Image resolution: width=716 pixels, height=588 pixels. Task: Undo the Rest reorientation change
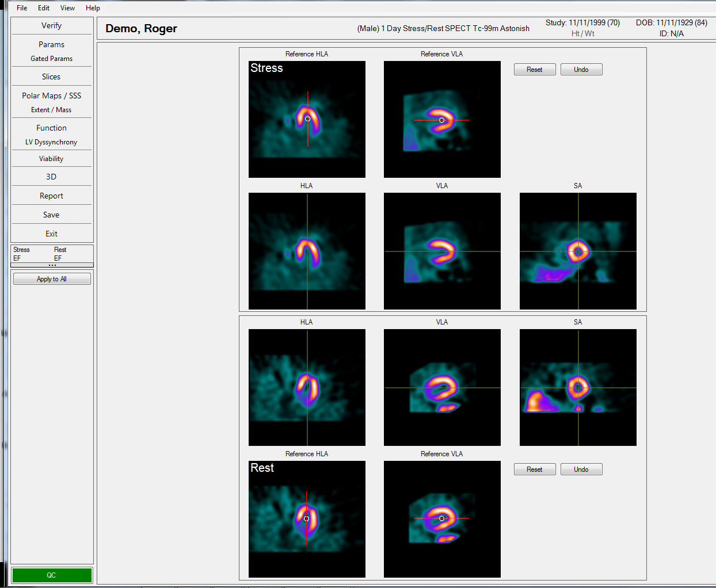click(581, 469)
